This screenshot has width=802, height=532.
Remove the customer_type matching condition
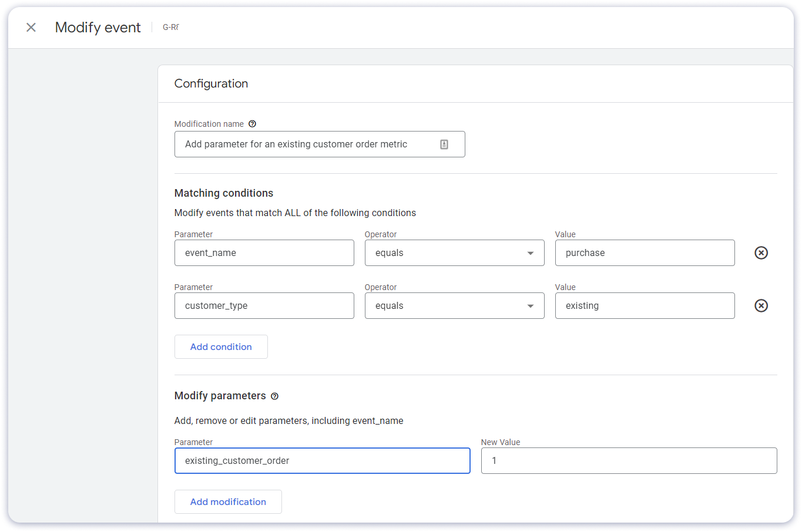(761, 305)
